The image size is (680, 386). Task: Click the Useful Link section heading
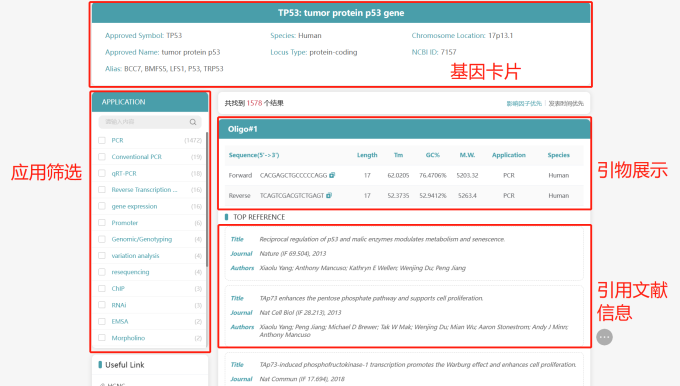coord(124,365)
